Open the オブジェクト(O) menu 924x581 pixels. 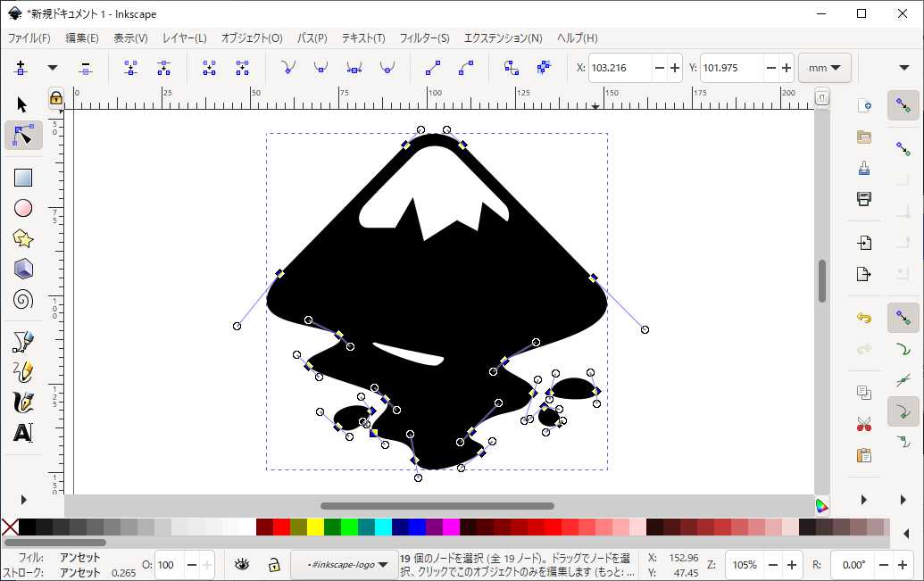pos(252,38)
